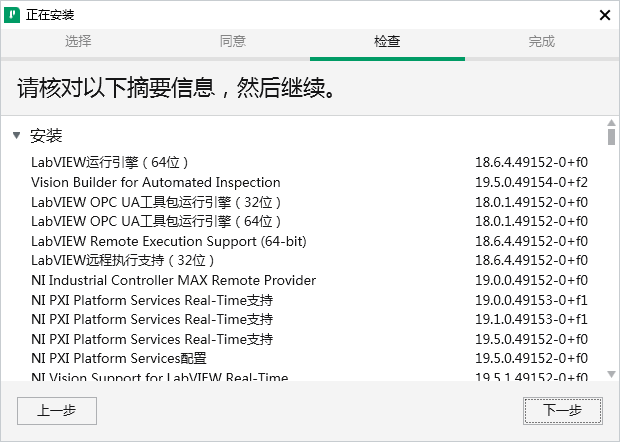Select LabVIEW远程执行支持（32位）row
The image size is (620, 442).
[124, 260]
